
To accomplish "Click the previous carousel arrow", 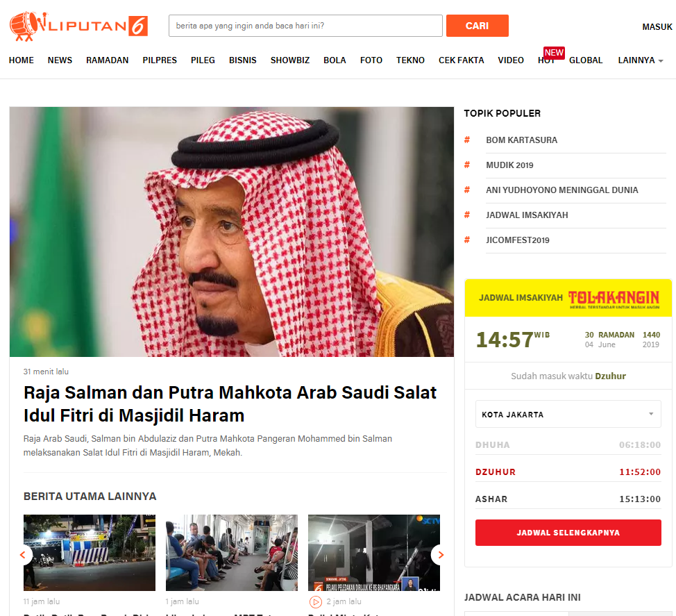I will point(23,555).
